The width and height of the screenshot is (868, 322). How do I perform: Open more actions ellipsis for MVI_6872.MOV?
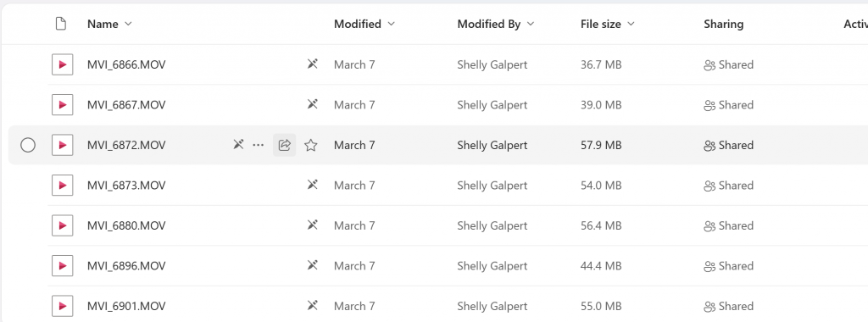[x=258, y=145]
